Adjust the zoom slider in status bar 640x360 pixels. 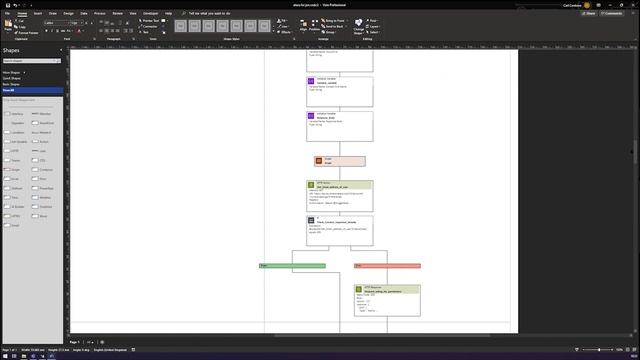[x=599, y=350]
